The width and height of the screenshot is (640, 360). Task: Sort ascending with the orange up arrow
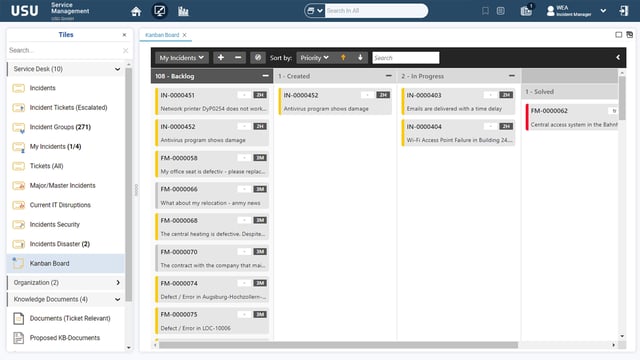pyautogui.click(x=343, y=58)
